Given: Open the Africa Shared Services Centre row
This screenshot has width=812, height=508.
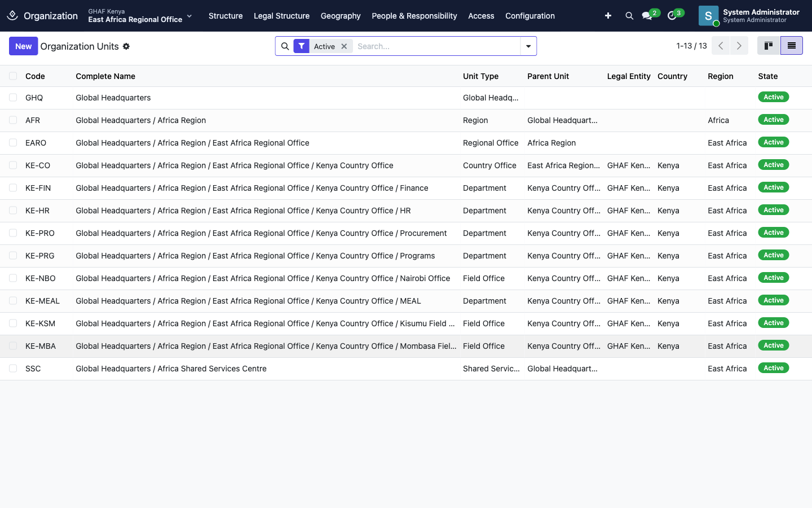Looking at the screenshot, I should pyautogui.click(x=406, y=369).
